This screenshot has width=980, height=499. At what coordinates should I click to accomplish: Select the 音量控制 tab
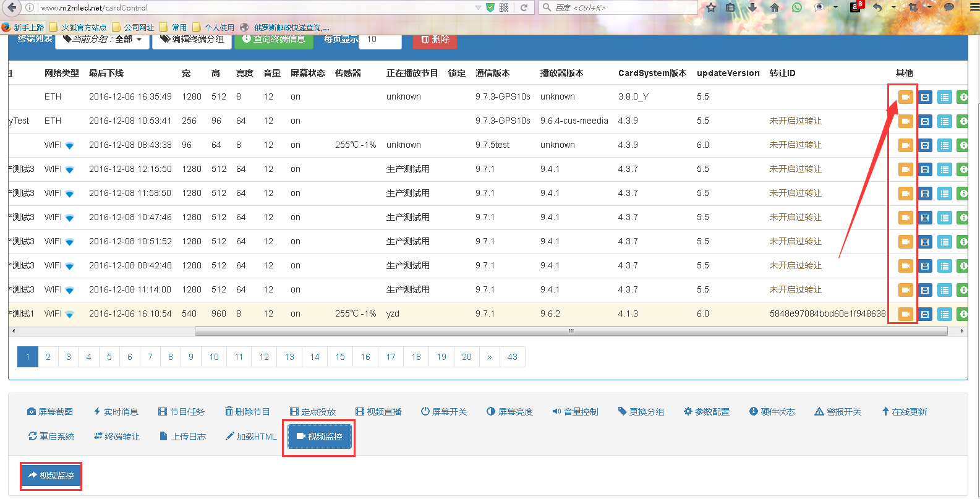(575, 412)
